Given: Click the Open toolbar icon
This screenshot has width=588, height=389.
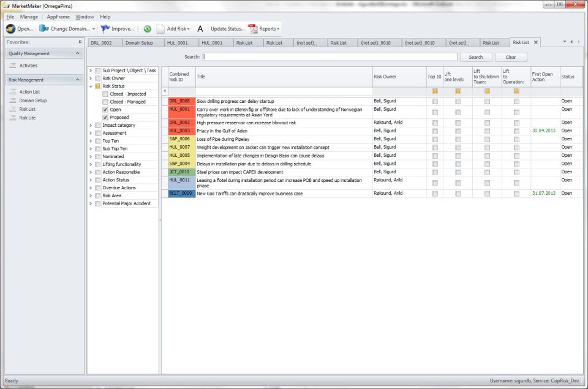Looking at the screenshot, I should point(10,29).
